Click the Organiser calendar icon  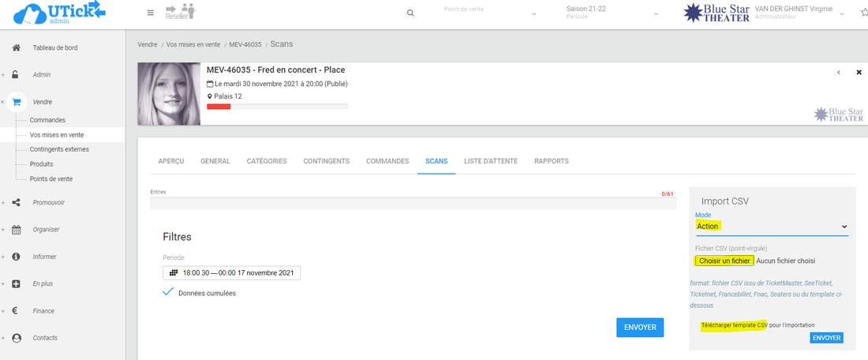click(x=16, y=230)
